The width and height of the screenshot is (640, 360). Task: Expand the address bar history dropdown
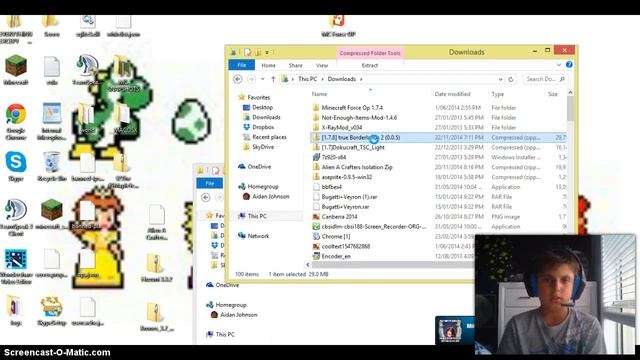pyautogui.click(x=500, y=79)
